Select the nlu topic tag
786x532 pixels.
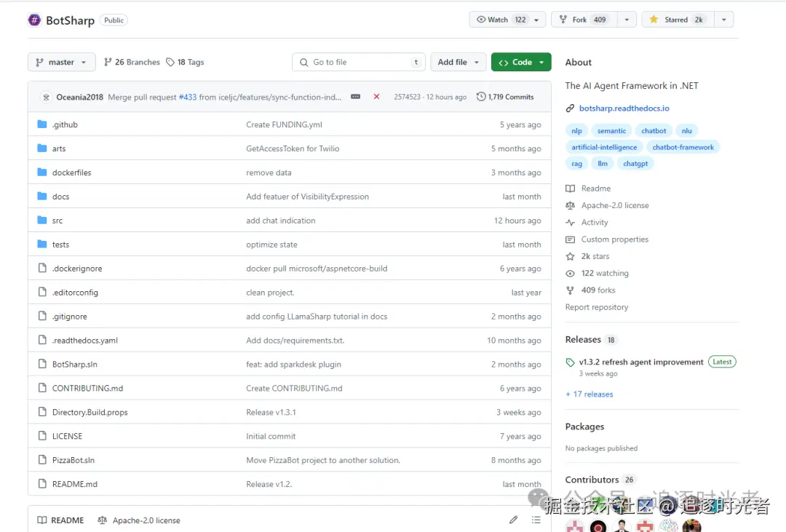(686, 131)
